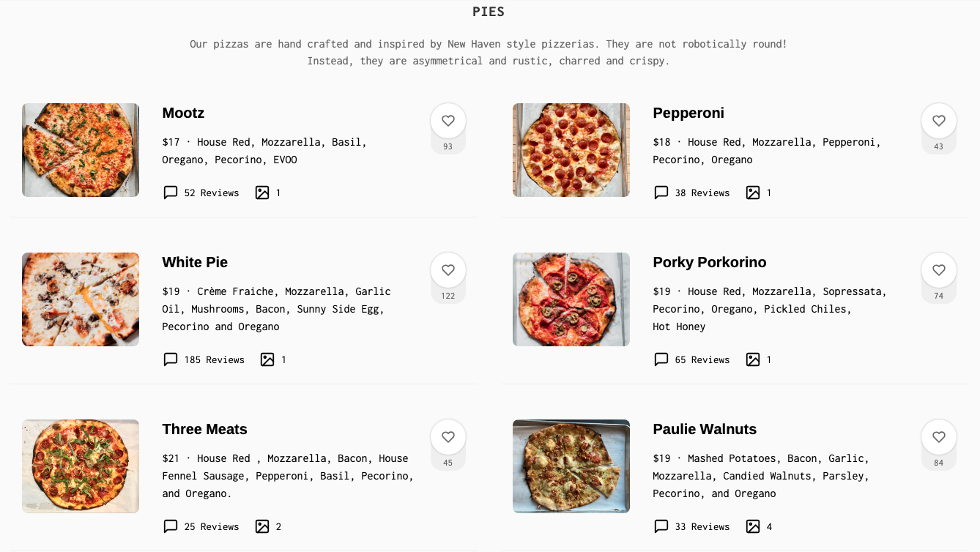Open the White Pie photo icon
The width and height of the screenshot is (980, 552).
[x=267, y=359]
